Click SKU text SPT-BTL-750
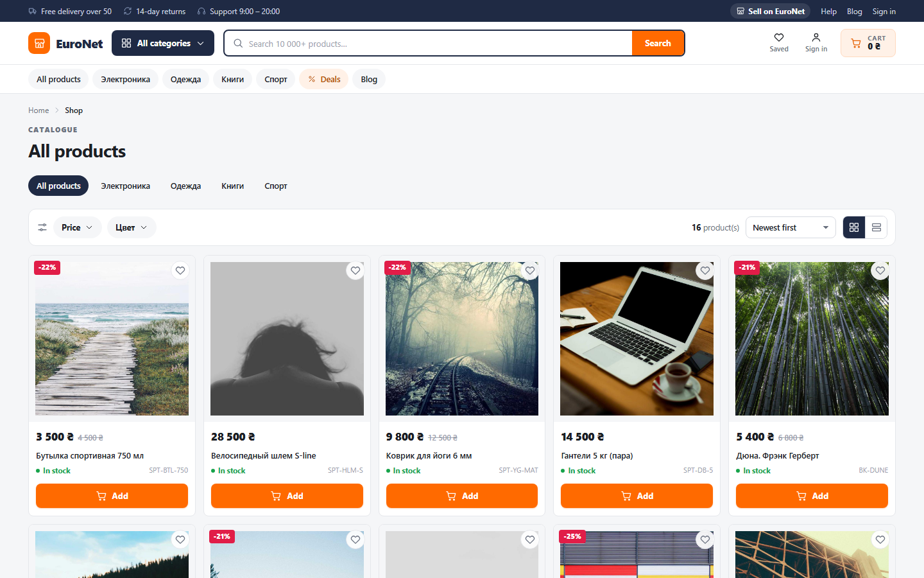This screenshot has width=924, height=578. coord(168,470)
